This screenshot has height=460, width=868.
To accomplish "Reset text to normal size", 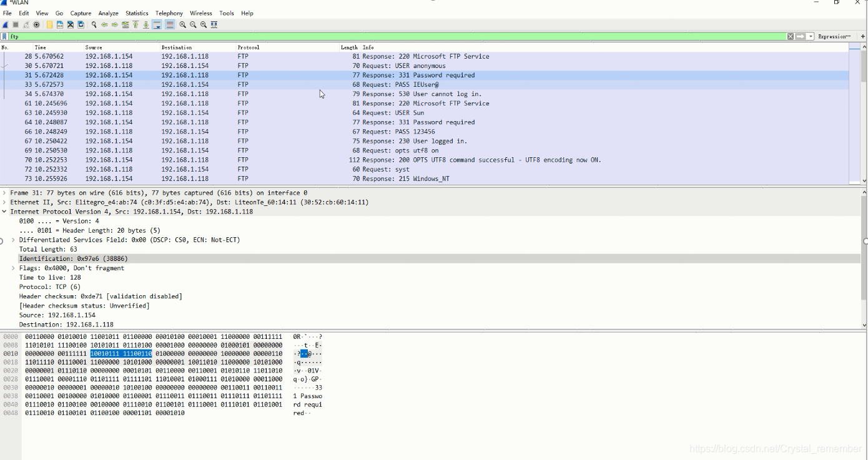I will (204, 25).
